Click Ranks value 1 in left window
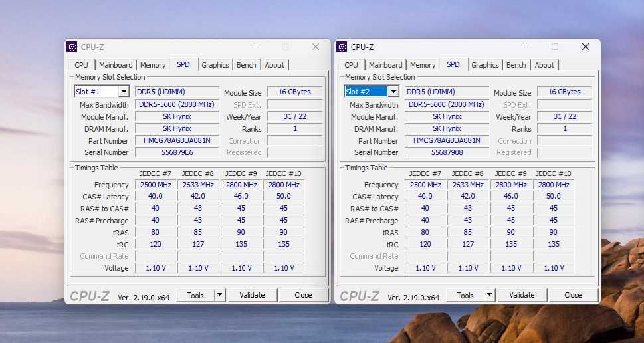The image size is (644, 343). (294, 128)
